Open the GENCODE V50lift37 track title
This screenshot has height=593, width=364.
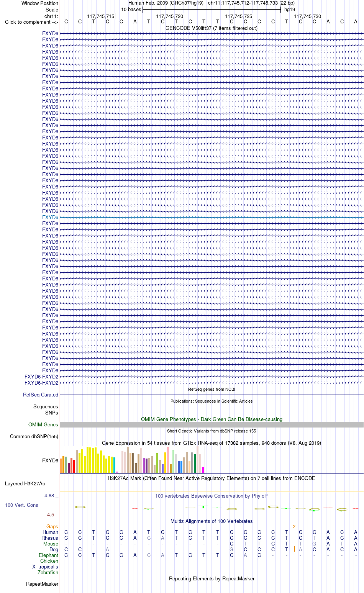(212, 28)
